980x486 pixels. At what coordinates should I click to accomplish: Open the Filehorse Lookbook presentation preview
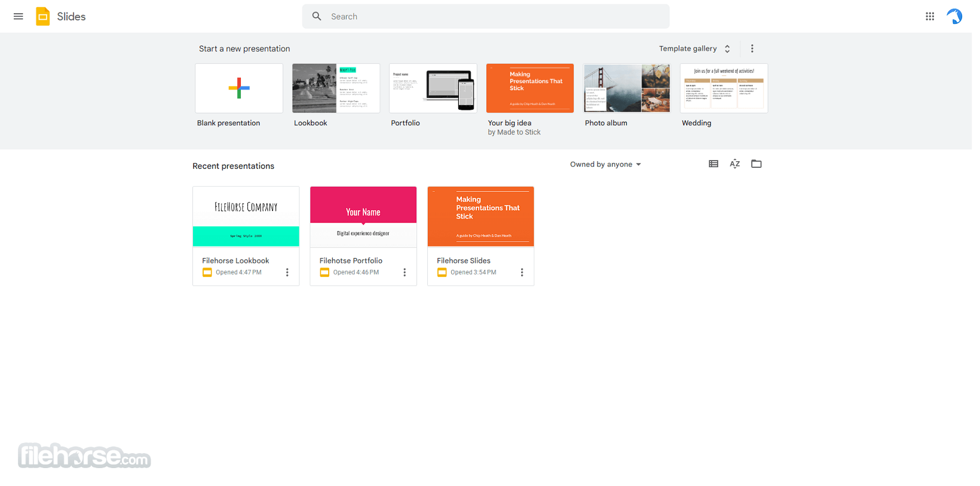click(246, 217)
